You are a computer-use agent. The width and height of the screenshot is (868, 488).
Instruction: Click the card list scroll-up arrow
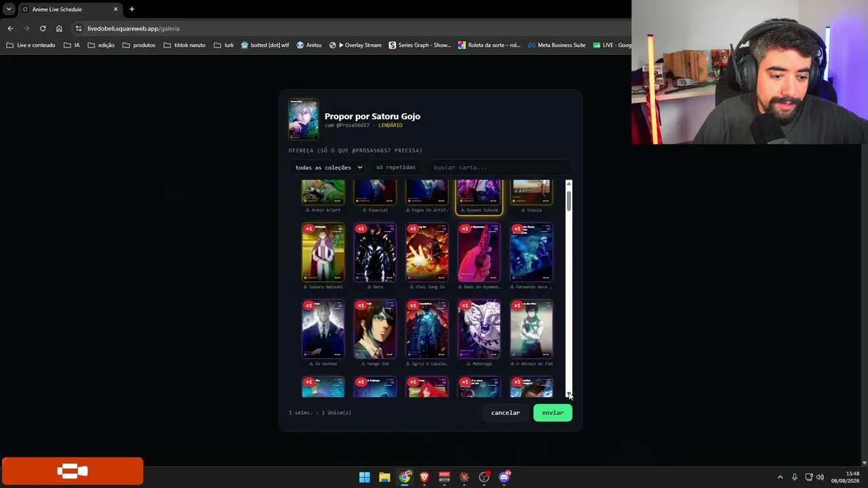[x=569, y=183]
